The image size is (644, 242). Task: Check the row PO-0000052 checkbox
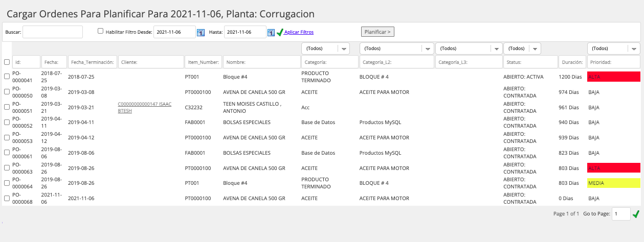coord(7,123)
